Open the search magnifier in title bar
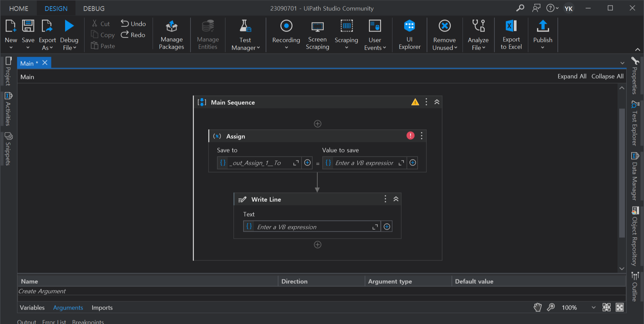This screenshot has width=644, height=324. 520,8
